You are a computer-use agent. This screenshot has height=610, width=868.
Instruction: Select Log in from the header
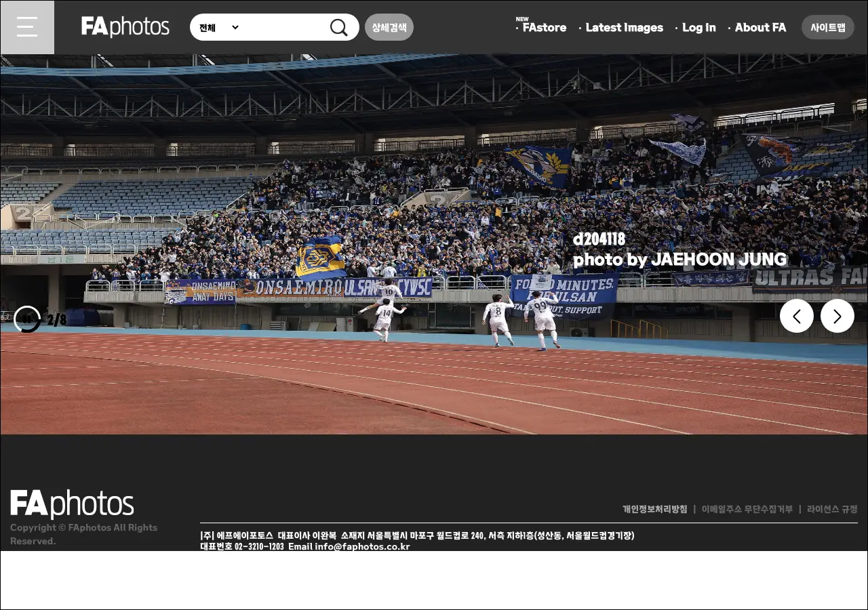click(698, 28)
